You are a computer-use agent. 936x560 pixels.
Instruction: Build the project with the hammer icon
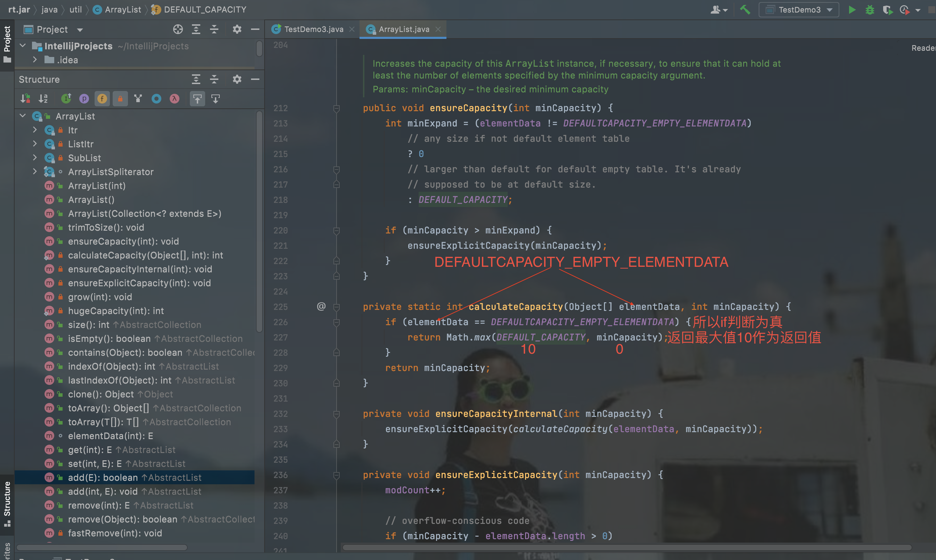coord(745,10)
